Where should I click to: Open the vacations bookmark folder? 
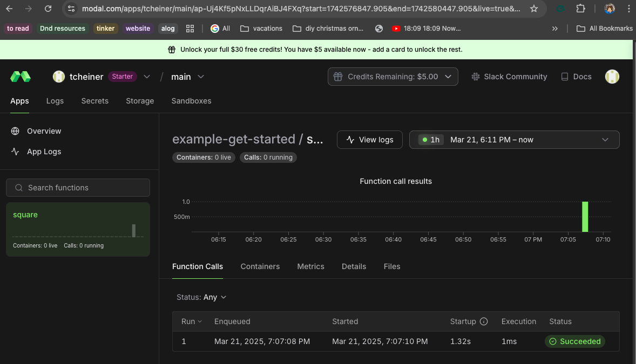pos(261,29)
